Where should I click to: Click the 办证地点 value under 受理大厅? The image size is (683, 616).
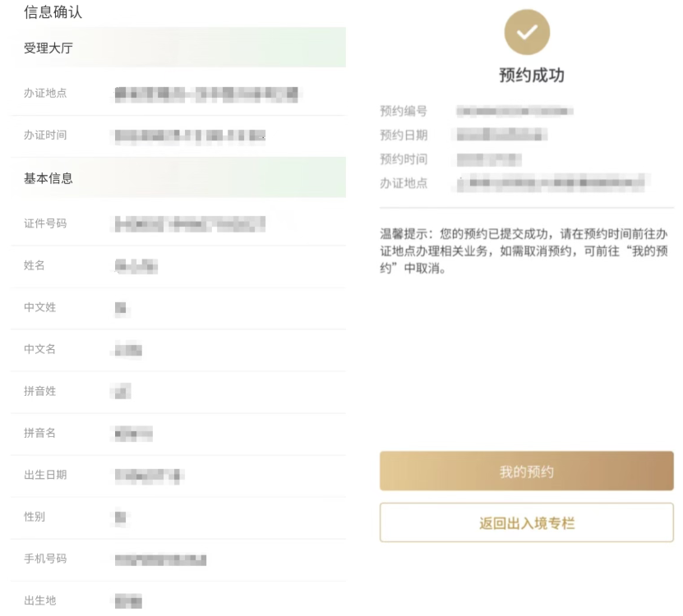tap(207, 94)
